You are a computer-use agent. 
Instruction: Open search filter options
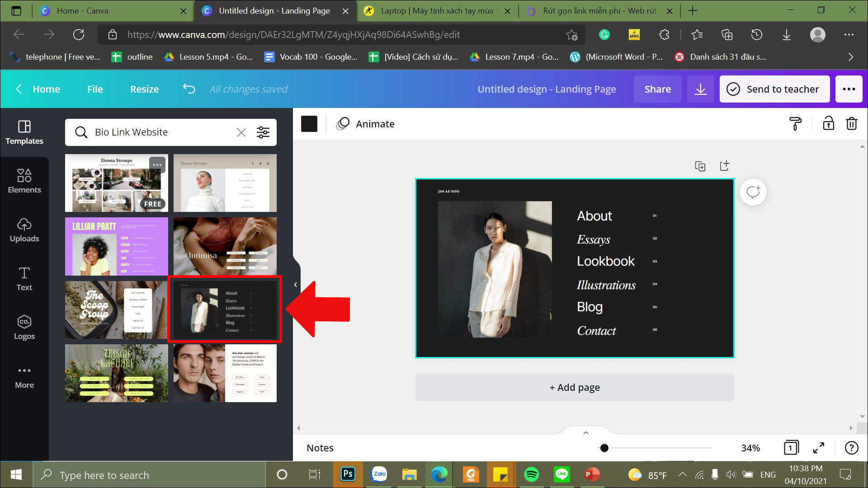(x=263, y=132)
